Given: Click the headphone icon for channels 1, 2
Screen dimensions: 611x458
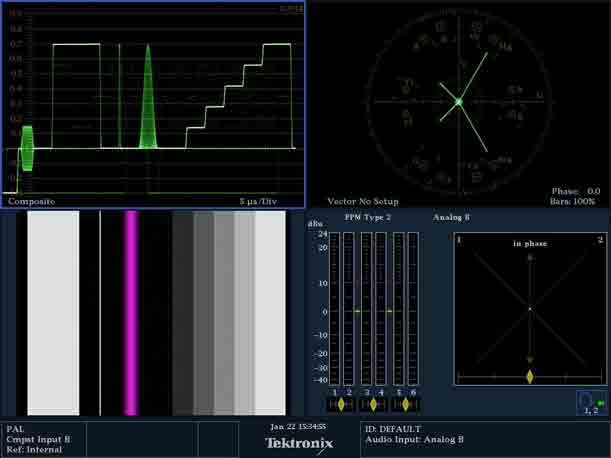Looking at the screenshot, I should pyautogui.click(x=590, y=400).
